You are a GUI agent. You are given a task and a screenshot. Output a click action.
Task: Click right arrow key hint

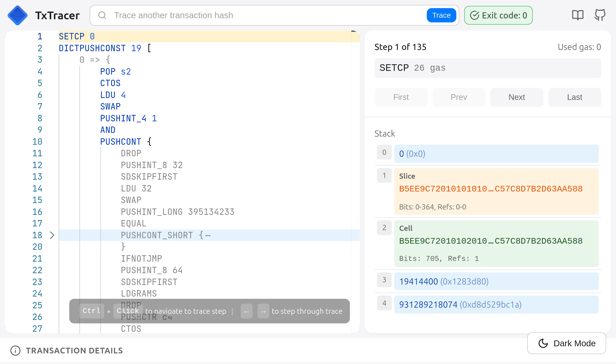pyautogui.click(x=263, y=311)
